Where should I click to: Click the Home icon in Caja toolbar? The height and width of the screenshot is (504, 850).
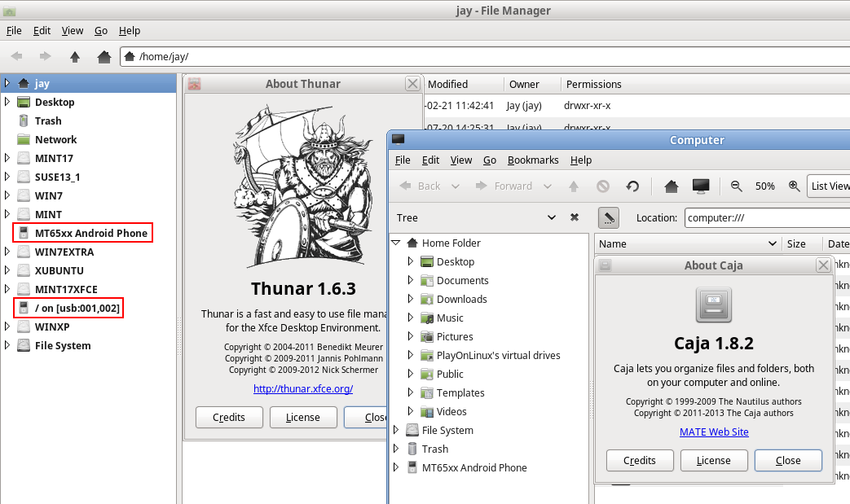(x=672, y=186)
